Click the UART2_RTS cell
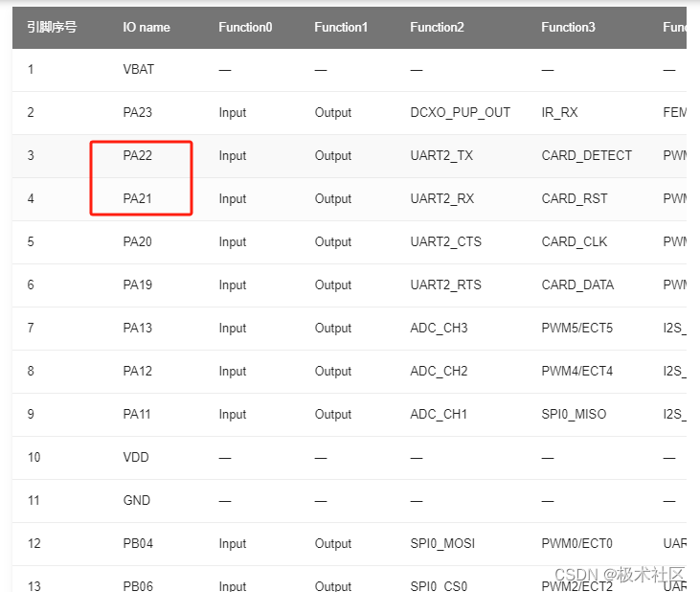 446,285
